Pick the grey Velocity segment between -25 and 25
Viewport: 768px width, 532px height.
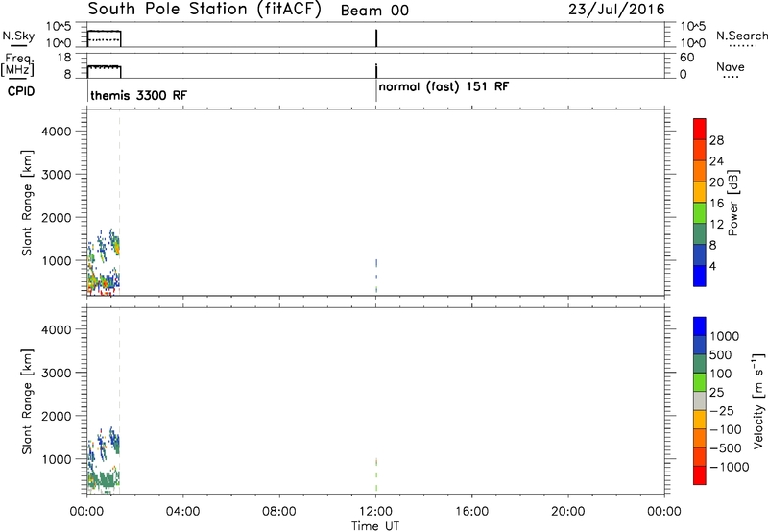click(x=700, y=400)
